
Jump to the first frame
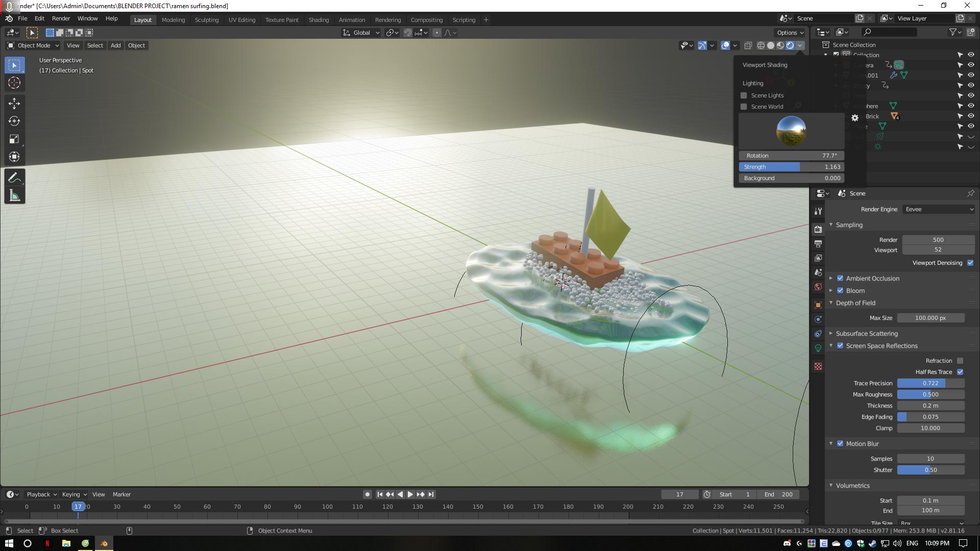[x=380, y=494]
